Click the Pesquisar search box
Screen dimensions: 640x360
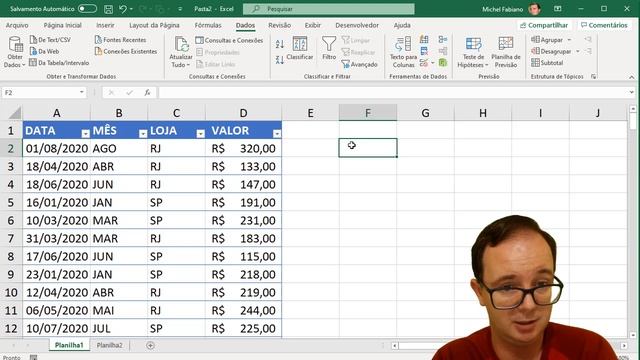(329, 9)
